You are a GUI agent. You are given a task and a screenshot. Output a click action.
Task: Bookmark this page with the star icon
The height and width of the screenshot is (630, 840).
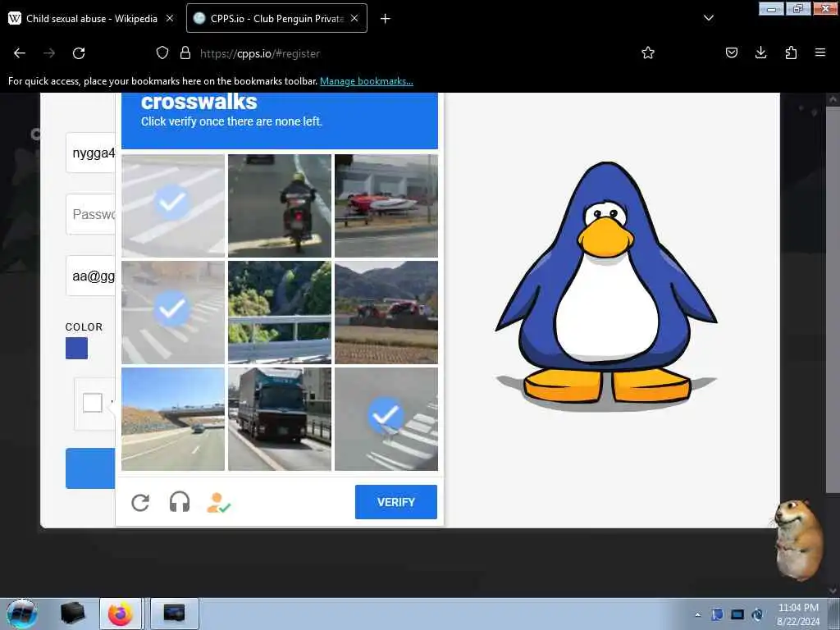[648, 52]
